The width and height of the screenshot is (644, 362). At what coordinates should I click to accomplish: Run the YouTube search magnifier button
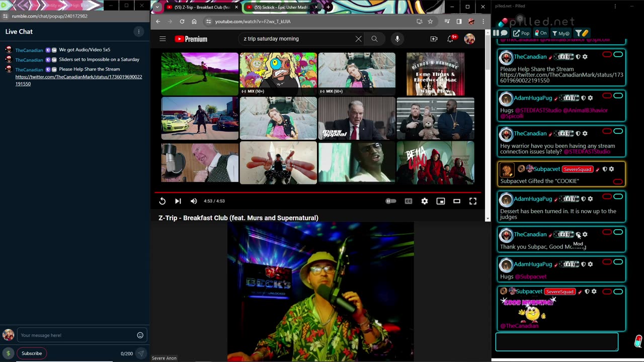point(374,39)
